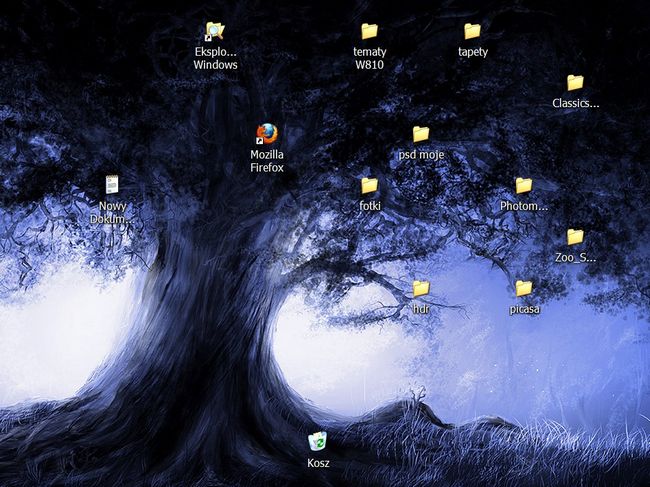This screenshot has width=650, height=487.
Task: Click the "psd moje" label text
Action: (421, 155)
